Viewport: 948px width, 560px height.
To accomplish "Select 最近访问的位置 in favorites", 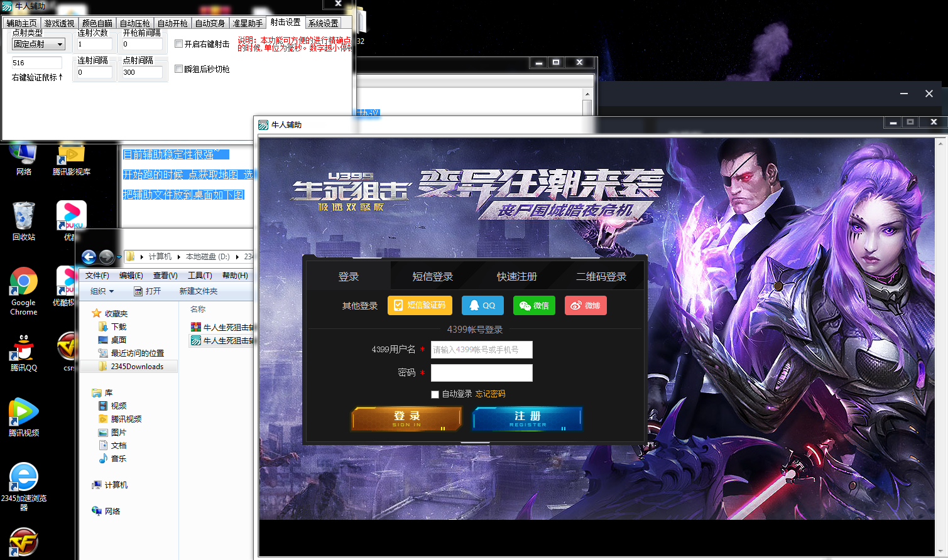I will [131, 353].
